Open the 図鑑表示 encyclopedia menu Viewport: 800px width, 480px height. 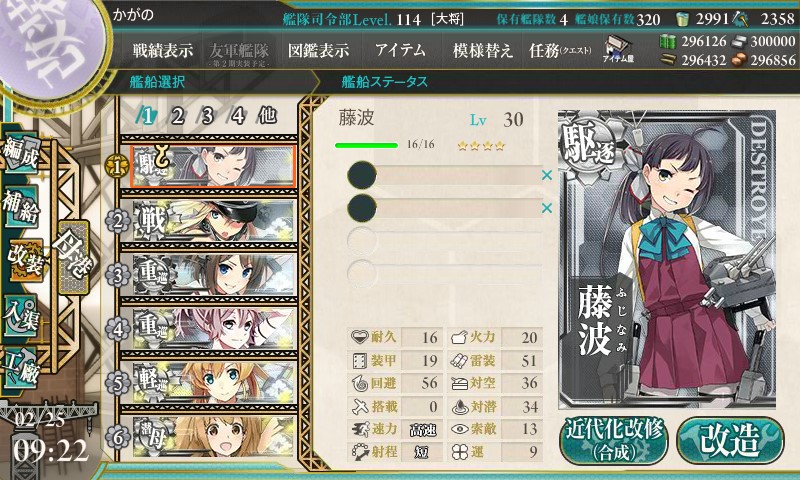click(318, 50)
